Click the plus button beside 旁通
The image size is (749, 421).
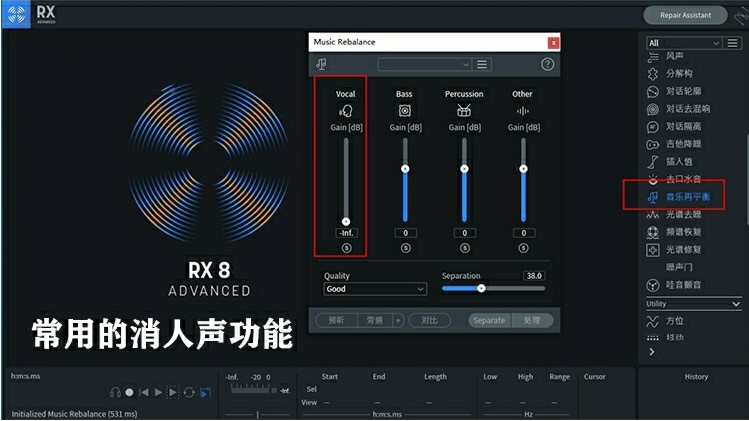(x=398, y=320)
